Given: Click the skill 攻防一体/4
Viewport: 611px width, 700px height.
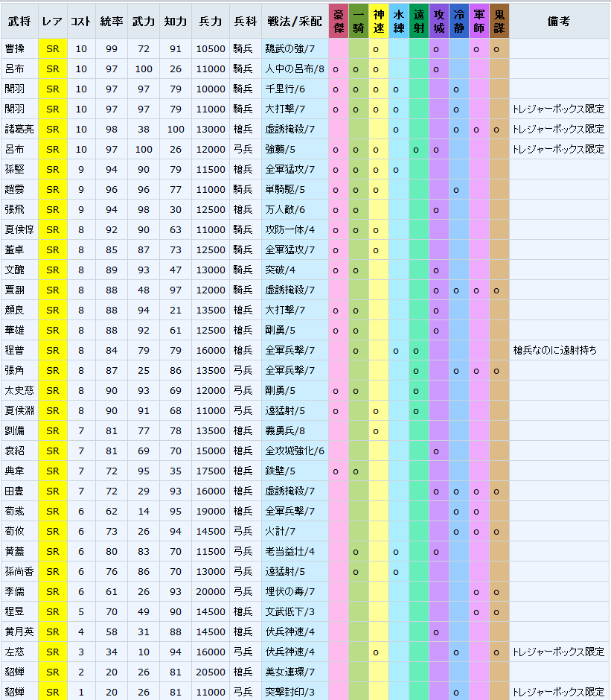Looking at the screenshot, I should click(x=290, y=229).
